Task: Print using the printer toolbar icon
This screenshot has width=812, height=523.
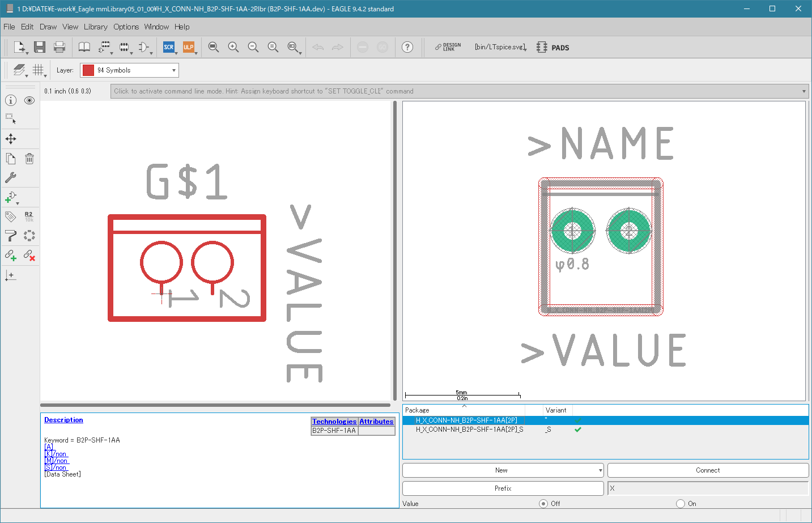Action: tap(59, 47)
